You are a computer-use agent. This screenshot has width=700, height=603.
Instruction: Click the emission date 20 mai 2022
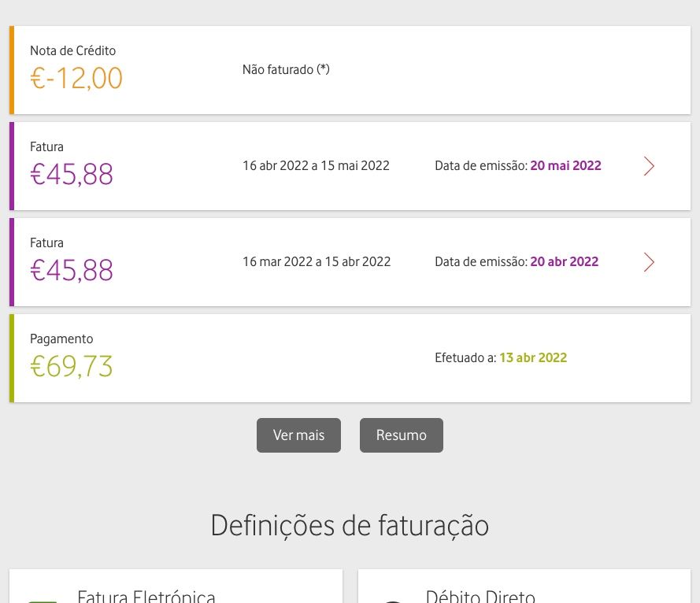tap(565, 166)
